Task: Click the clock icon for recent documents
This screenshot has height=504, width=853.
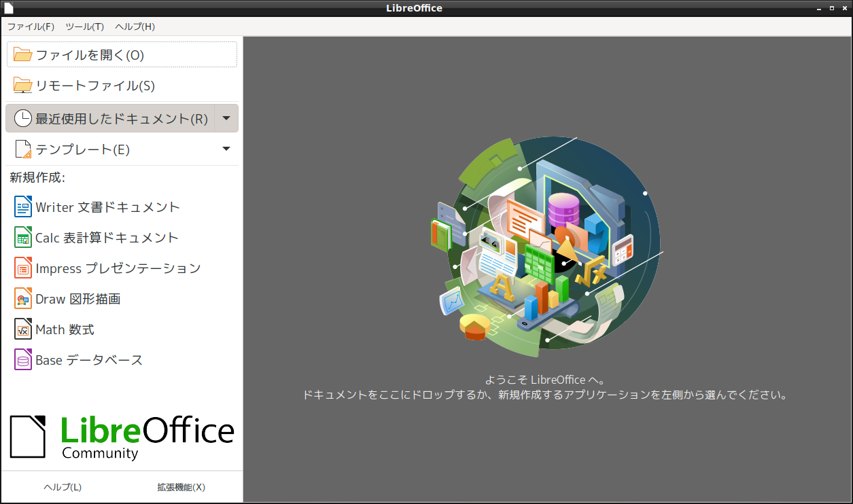Action: (23, 118)
